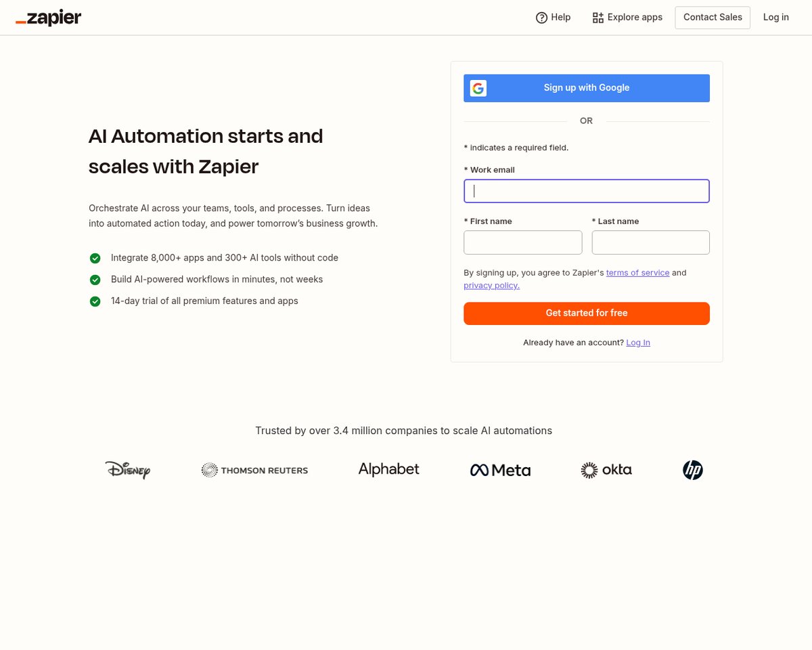Image resolution: width=812 pixels, height=650 pixels.
Task: Click the 'OR' divider label
Action: (x=586, y=121)
